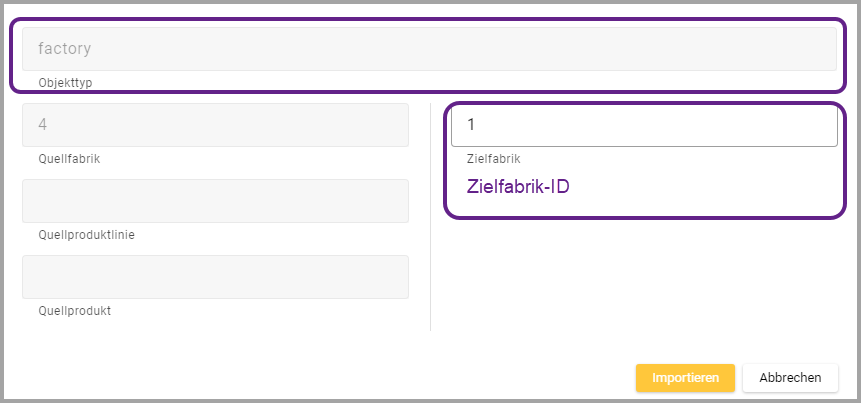Click the "Objekttyp" label text
This screenshot has width=861, height=403.
pyautogui.click(x=65, y=82)
